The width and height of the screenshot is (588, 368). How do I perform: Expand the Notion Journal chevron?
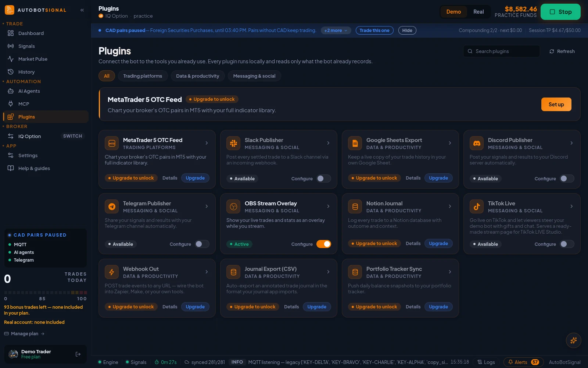click(450, 206)
